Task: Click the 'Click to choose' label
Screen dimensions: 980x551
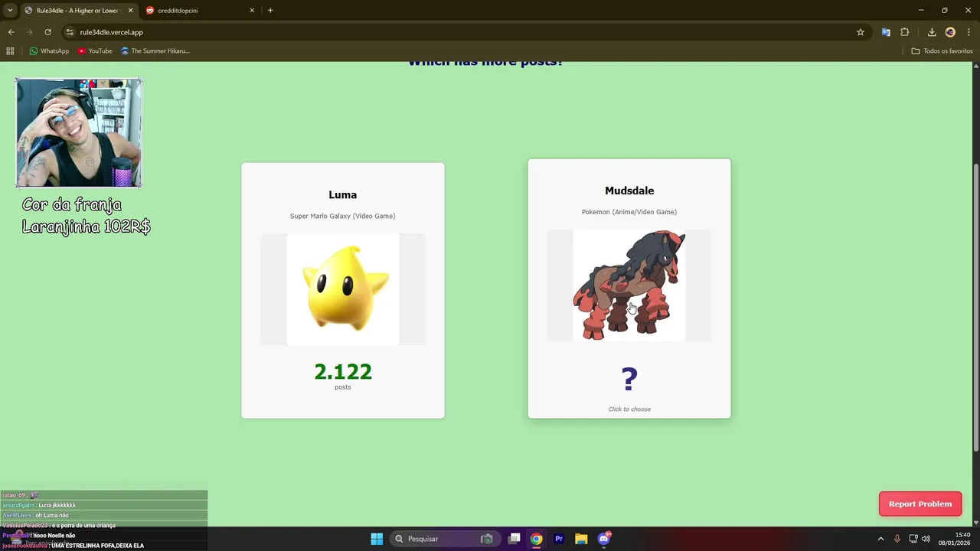Action: [629, 409]
